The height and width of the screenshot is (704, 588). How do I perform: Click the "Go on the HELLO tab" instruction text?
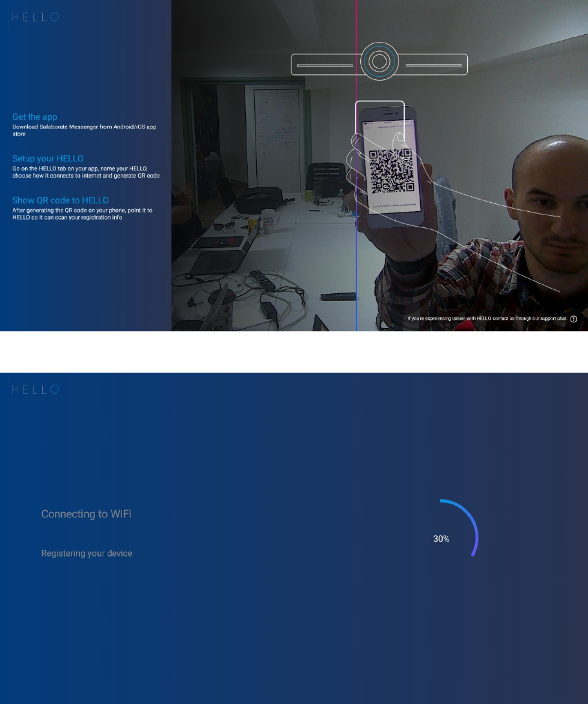(86, 172)
